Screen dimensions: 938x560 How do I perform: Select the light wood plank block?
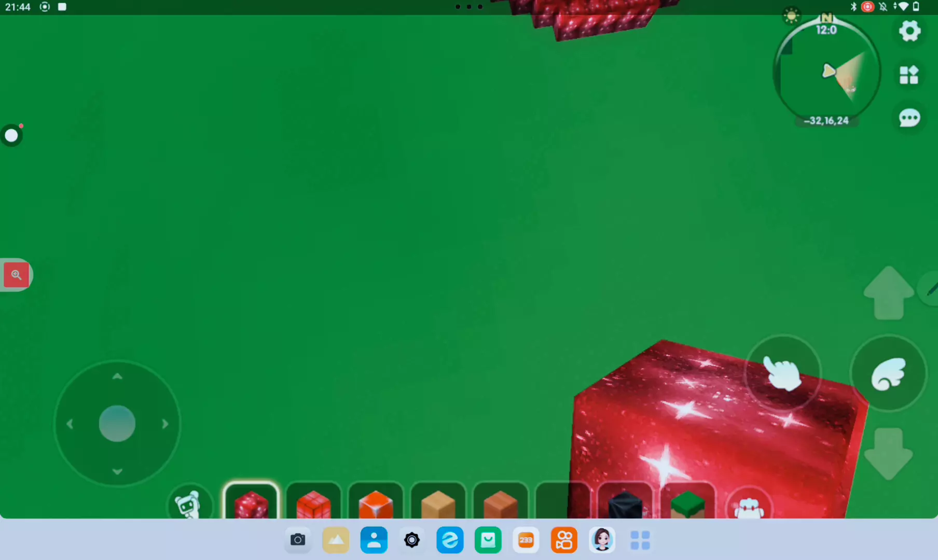438,502
